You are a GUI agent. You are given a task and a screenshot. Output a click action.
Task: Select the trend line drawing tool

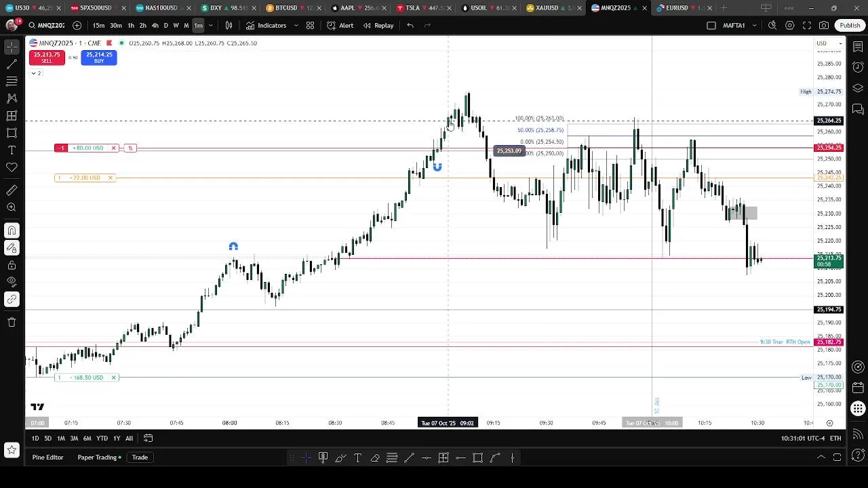[12, 64]
